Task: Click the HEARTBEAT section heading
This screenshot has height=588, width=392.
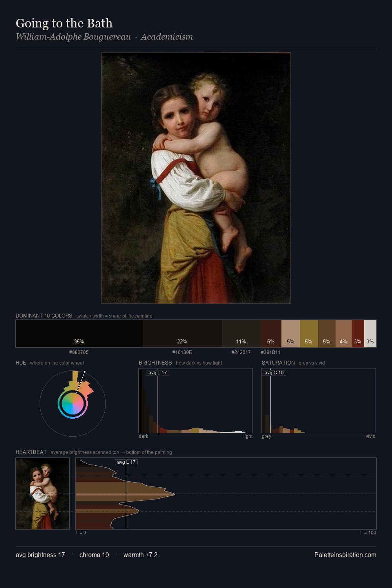Action: pyautogui.click(x=31, y=452)
